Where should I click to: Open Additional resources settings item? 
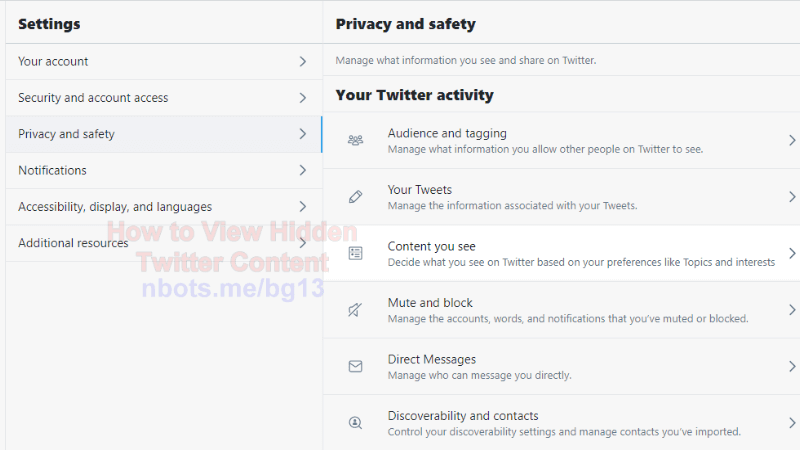(x=164, y=243)
